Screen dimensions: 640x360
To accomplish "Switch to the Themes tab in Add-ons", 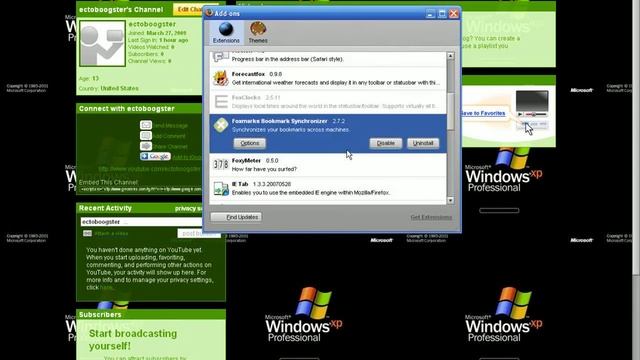I will pyautogui.click(x=258, y=33).
